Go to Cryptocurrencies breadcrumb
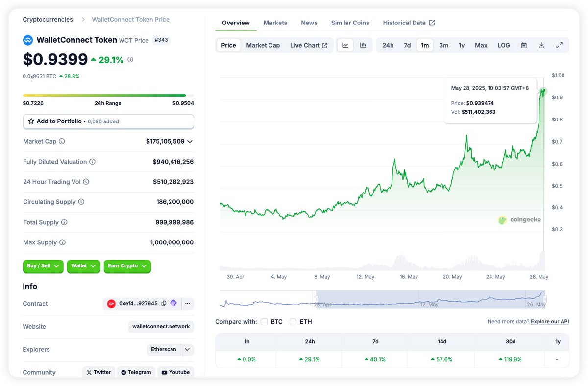The width and height of the screenshot is (588, 386). [48, 20]
